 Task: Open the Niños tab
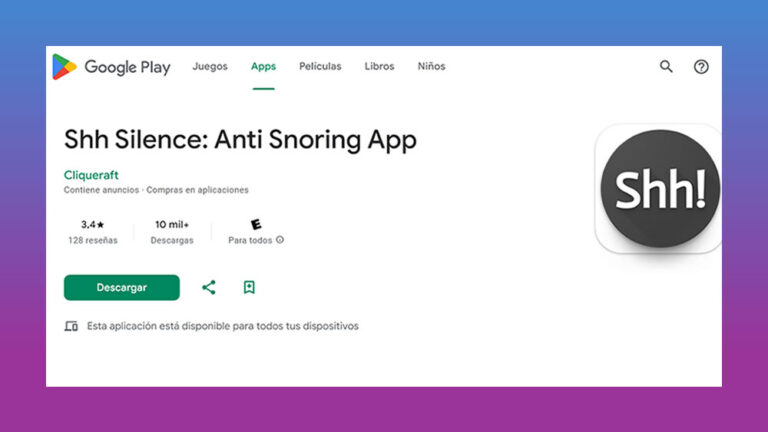(432, 66)
